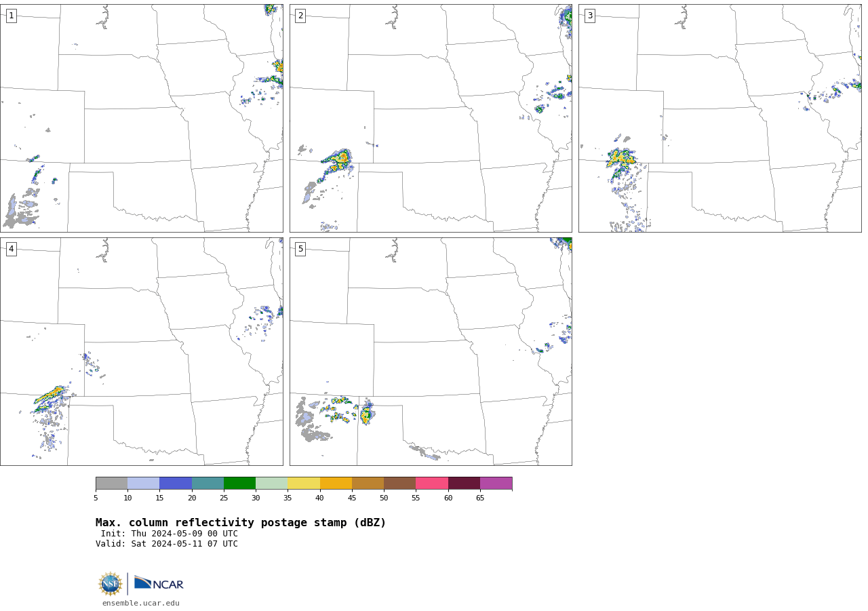Click the pale green 30-35 dBZ swatch
Viewport: 868px width, 611px height.
[272, 483]
